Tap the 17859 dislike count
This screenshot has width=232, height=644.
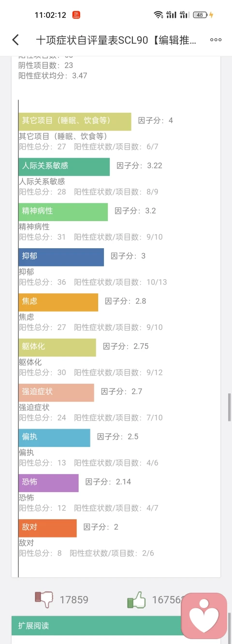point(74,600)
